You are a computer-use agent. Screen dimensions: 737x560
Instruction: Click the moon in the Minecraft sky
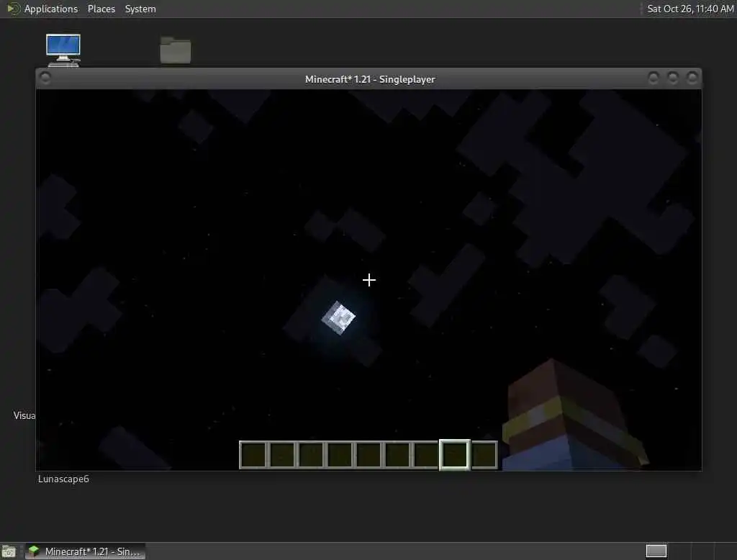338,318
